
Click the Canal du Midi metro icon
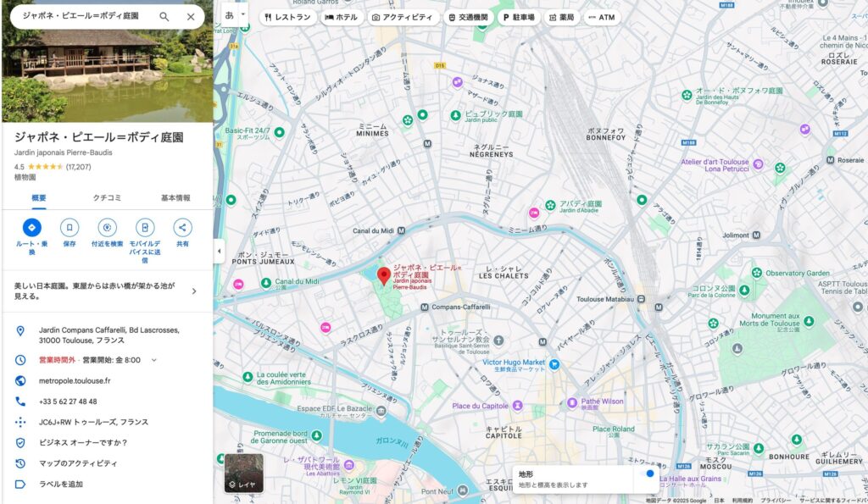tap(401, 230)
